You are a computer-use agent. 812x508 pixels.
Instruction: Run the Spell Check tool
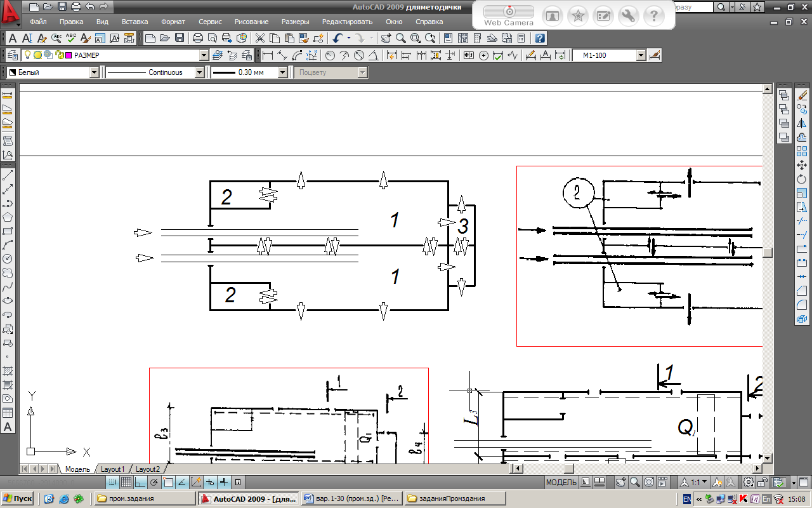(x=71, y=38)
